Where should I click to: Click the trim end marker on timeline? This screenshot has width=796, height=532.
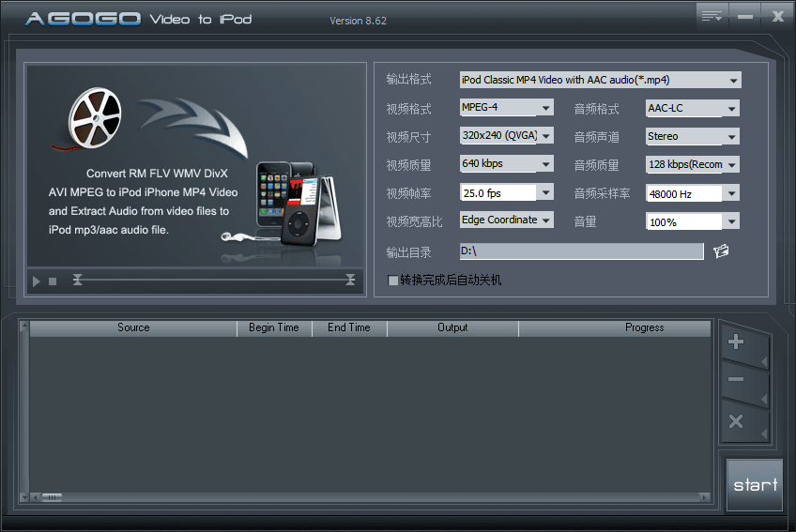pyautogui.click(x=350, y=280)
